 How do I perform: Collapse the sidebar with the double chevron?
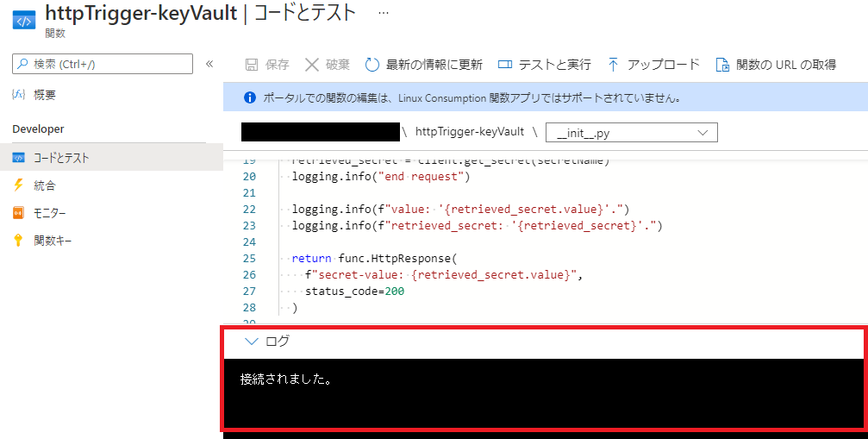coord(209,64)
